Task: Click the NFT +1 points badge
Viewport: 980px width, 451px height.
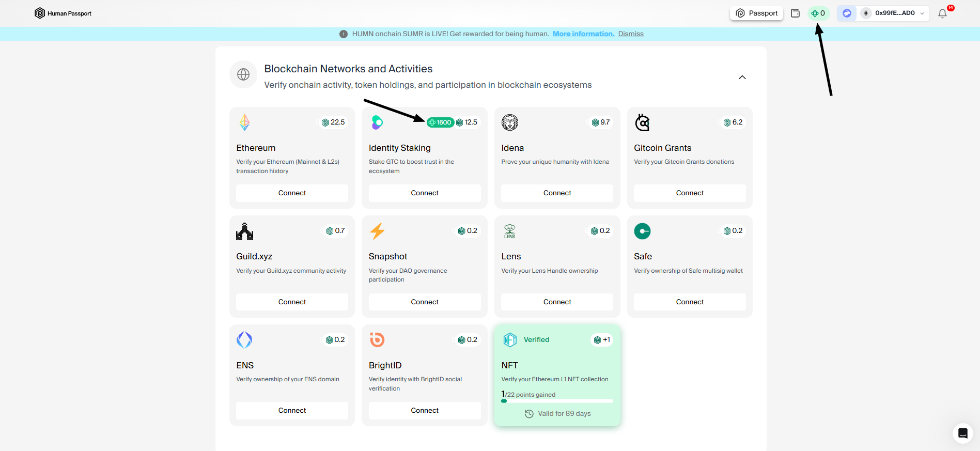Action: click(602, 340)
